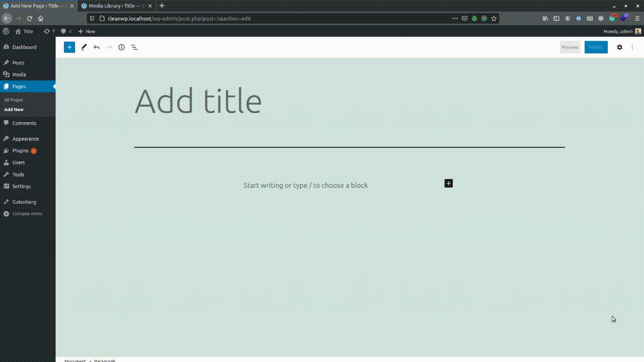Click the admin avatar thumbnail
The width and height of the screenshot is (644, 362).
click(x=638, y=31)
